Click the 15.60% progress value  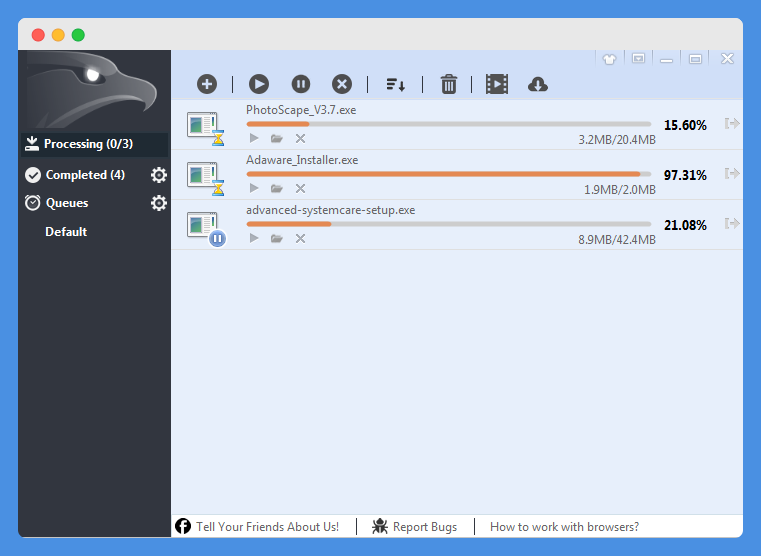[685, 125]
